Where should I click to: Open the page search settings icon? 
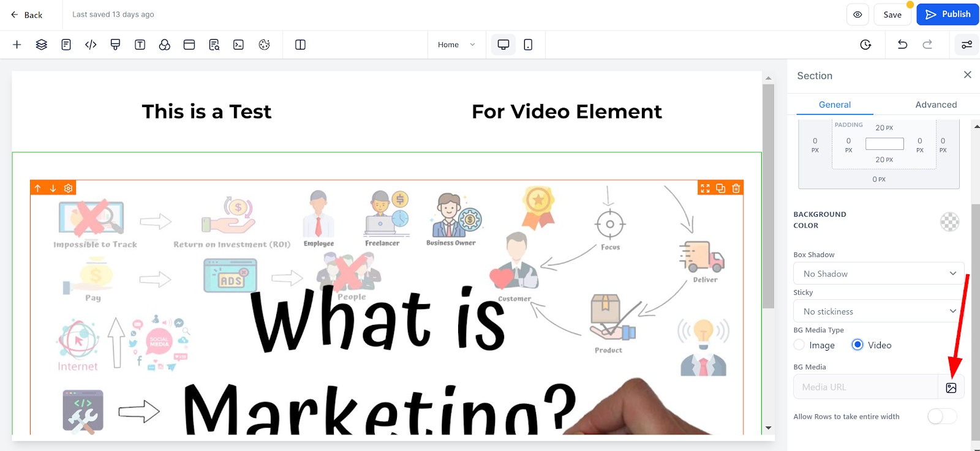214,45
